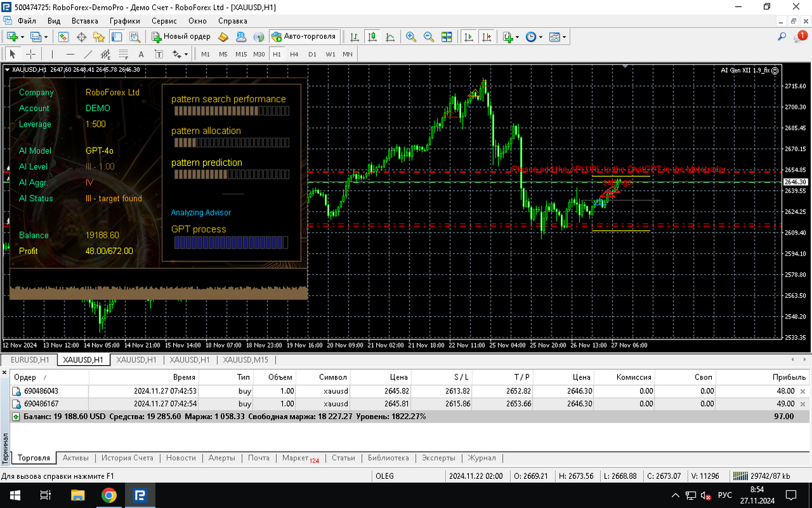Screen dimensions: 812x508
Task: Switch timeframe to M5
Action: coord(223,54)
